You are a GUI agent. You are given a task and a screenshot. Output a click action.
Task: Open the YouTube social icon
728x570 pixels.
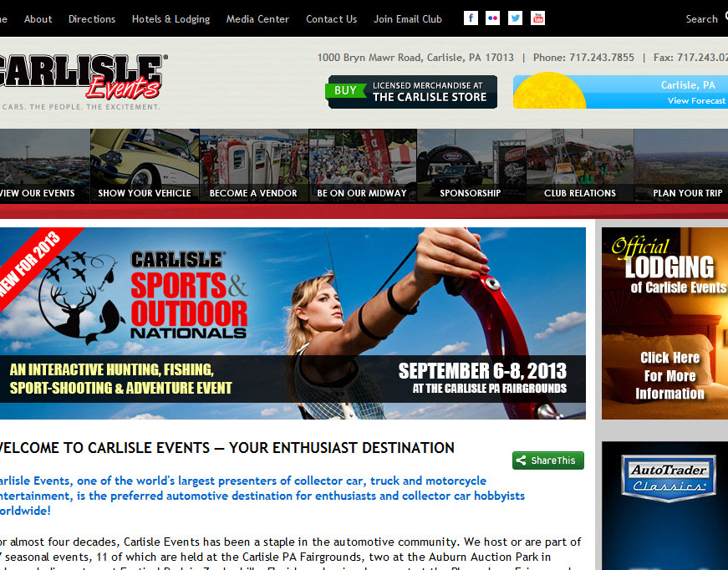pyautogui.click(x=537, y=18)
